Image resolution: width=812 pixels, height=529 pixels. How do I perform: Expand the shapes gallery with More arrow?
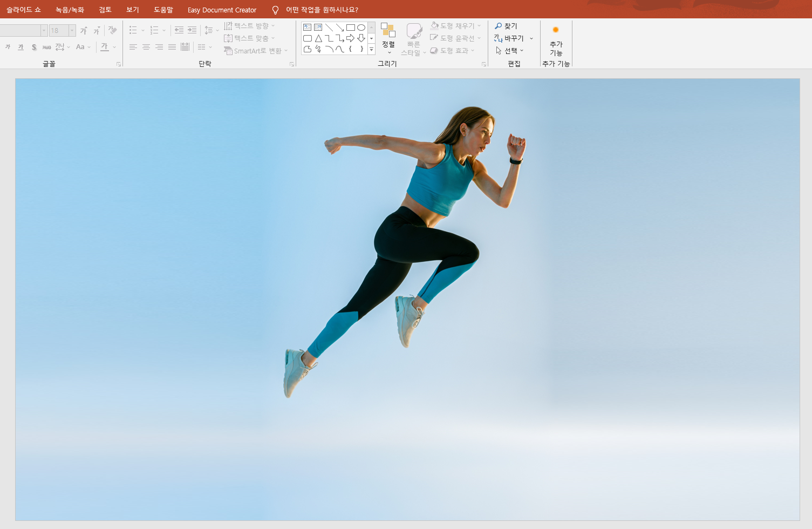[x=371, y=49]
